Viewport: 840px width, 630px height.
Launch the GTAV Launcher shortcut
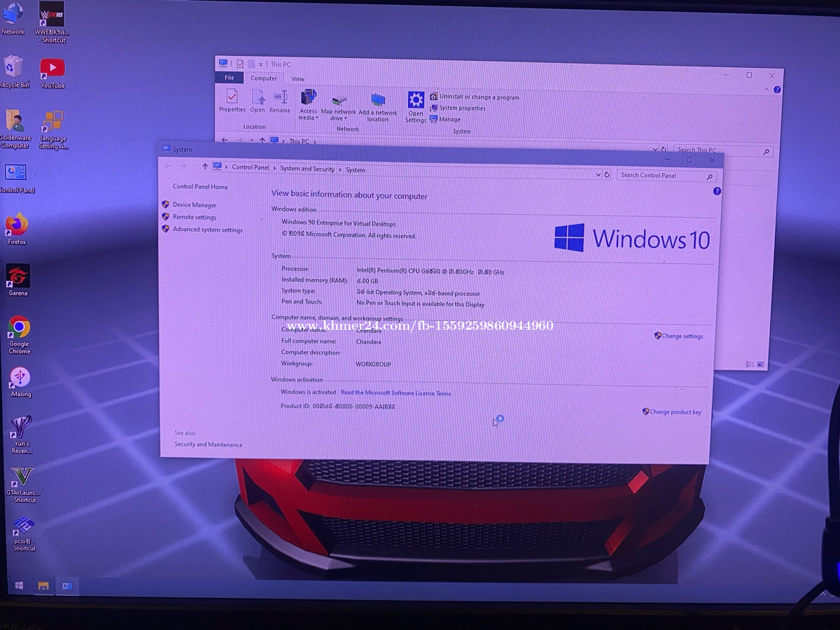click(x=23, y=485)
